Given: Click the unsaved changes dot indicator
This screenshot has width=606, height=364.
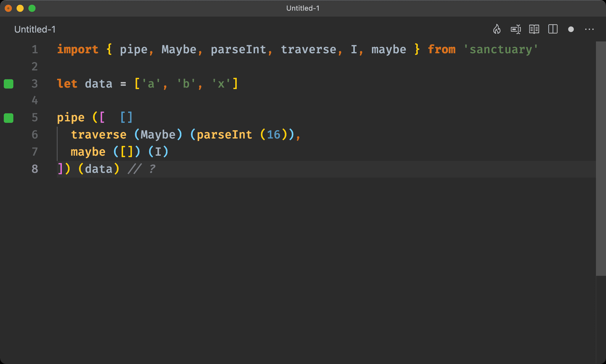Looking at the screenshot, I should click(x=571, y=29).
